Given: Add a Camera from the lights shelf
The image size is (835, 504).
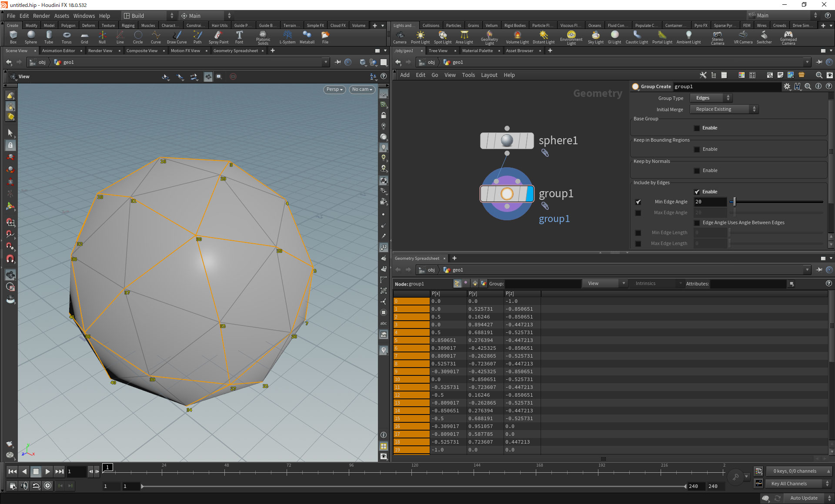Looking at the screenshot, I should coord(400,37).
